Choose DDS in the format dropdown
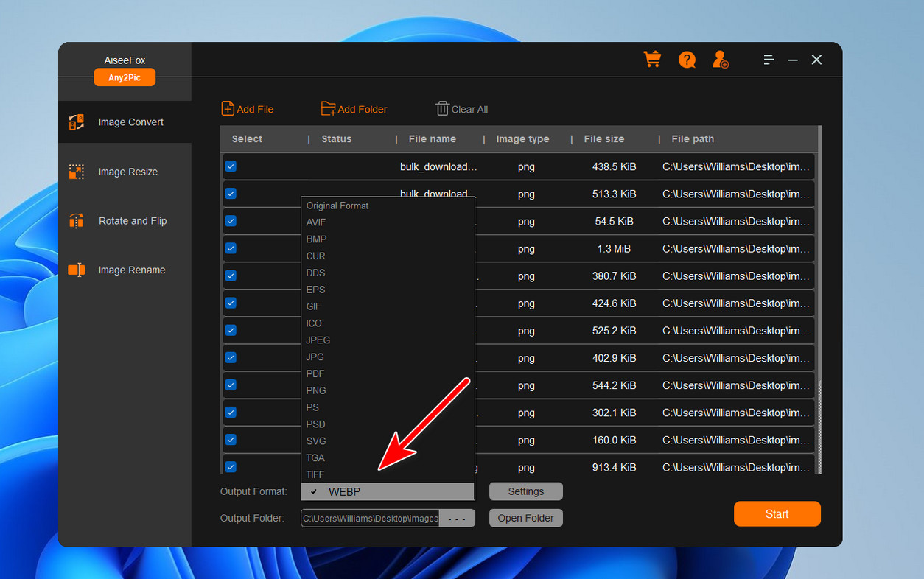This screenshot has width=924, height=579. tap(388, 273)
